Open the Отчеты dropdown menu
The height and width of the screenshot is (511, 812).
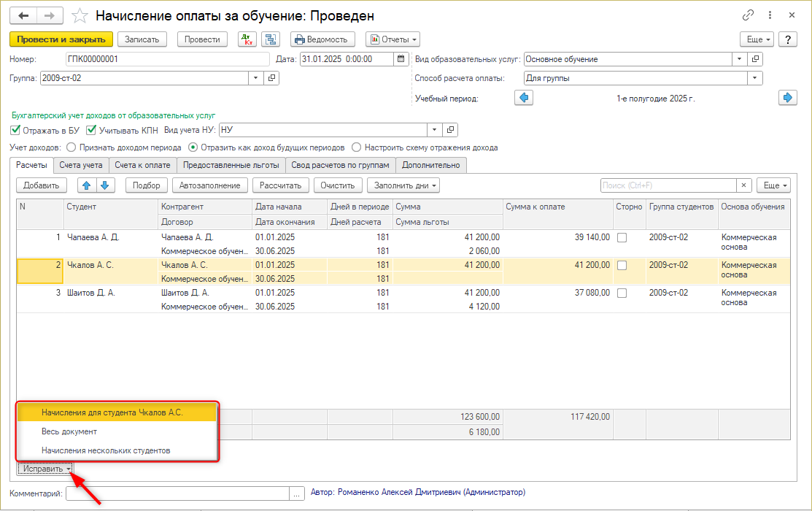[x=393, y=39]
